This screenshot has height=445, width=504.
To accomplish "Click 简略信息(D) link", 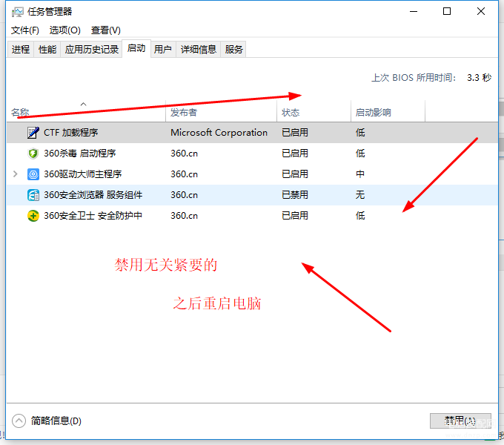I will click(x=56, y=421).
